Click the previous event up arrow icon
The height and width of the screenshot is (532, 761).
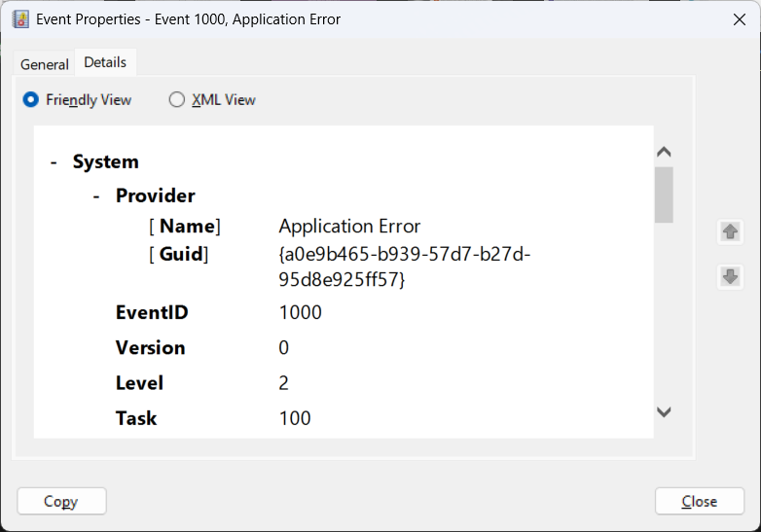click(x=730, y=231)
